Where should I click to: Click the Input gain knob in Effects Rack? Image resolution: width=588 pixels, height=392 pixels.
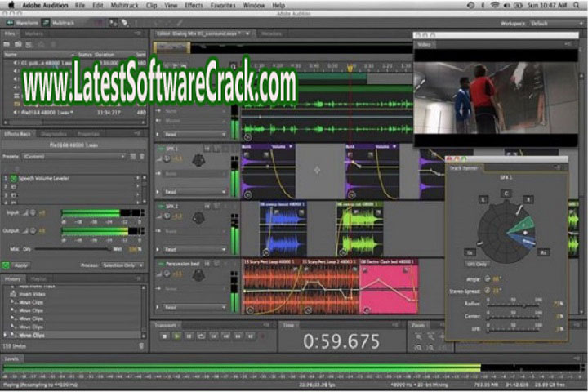pyautogui.click(x=33, y=212)
